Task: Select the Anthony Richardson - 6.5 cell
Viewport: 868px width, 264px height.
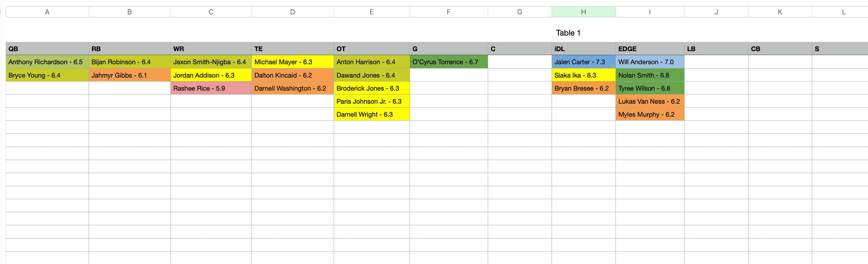Action: pyautogui.click(x=47, y=62)
